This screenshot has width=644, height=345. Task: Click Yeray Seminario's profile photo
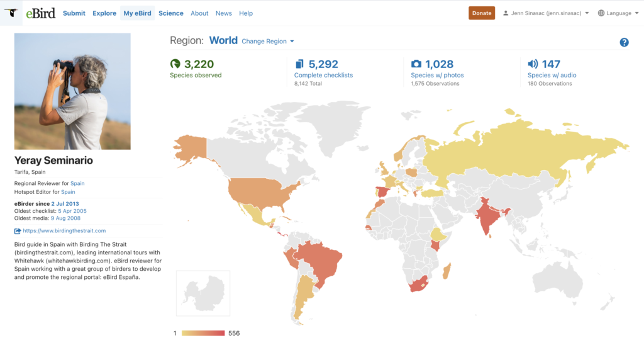72,91
